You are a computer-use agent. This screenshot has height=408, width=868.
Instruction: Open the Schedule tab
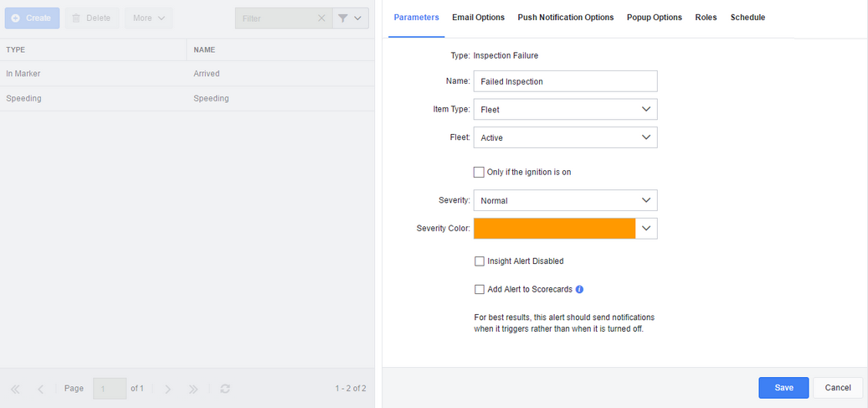tap(747, 18)
